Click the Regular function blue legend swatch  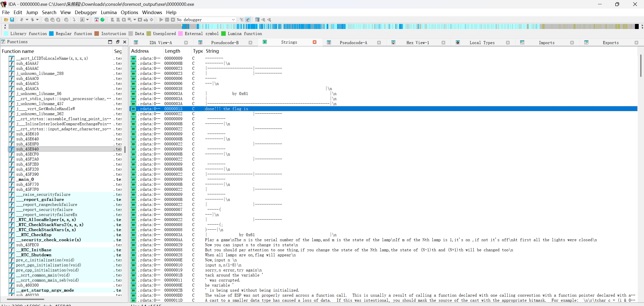[x=51, y=34]
